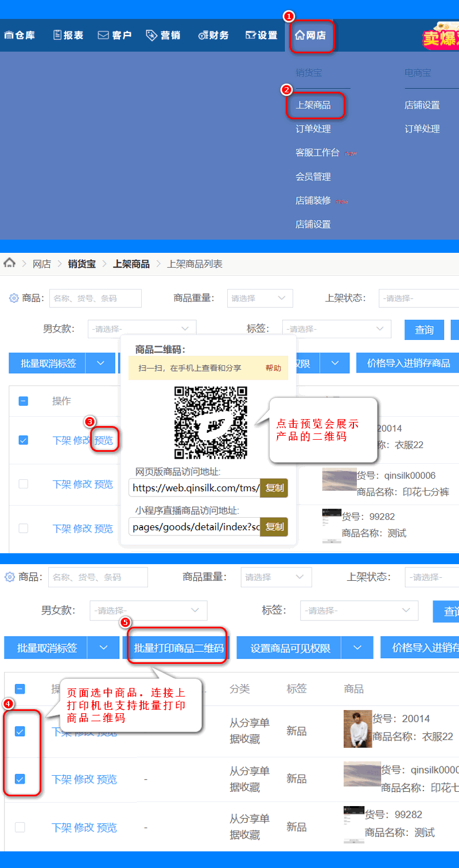Toggle the select-all checkbox in the table header

23,401
